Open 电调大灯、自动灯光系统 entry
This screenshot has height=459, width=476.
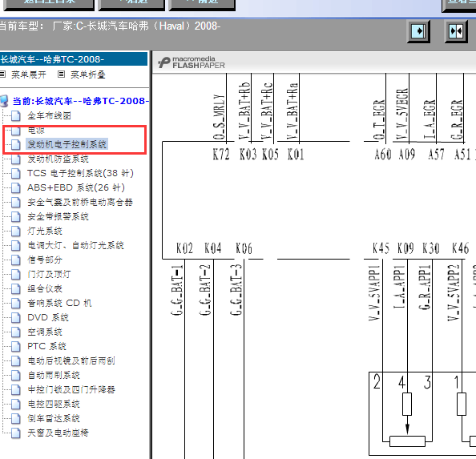click(x=76, y=245)
